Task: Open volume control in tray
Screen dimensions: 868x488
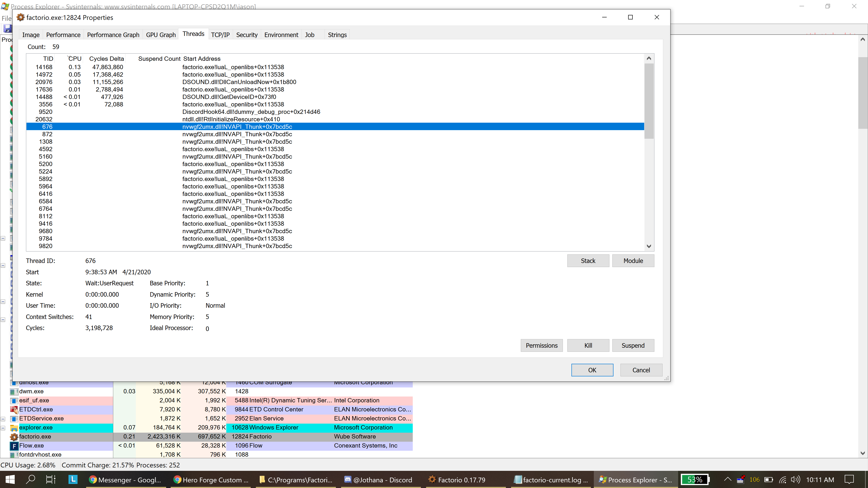Action: [x=795, y=480]
